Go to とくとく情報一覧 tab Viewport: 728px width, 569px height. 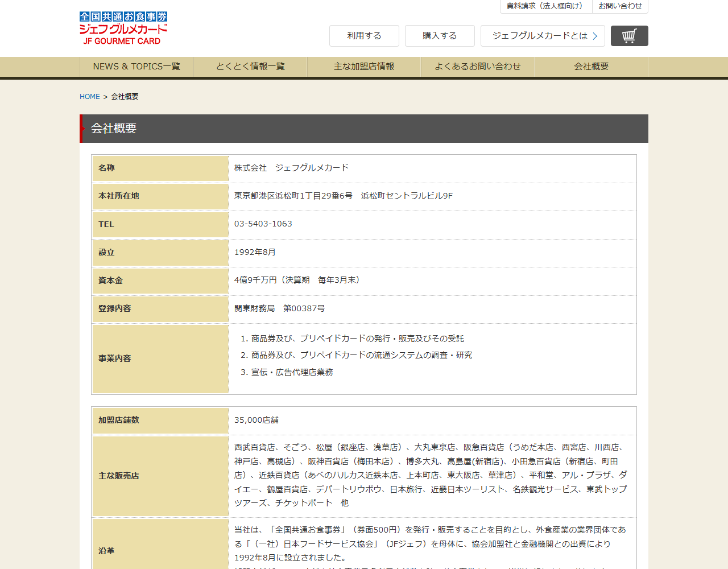[250, 67]
